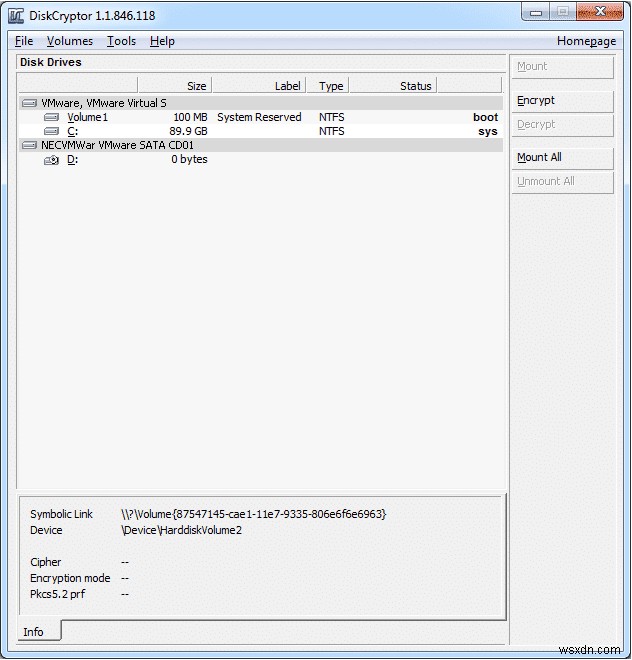Sort by the Status column header
Screen dimensions: 632x660
[x=393, y=85]
